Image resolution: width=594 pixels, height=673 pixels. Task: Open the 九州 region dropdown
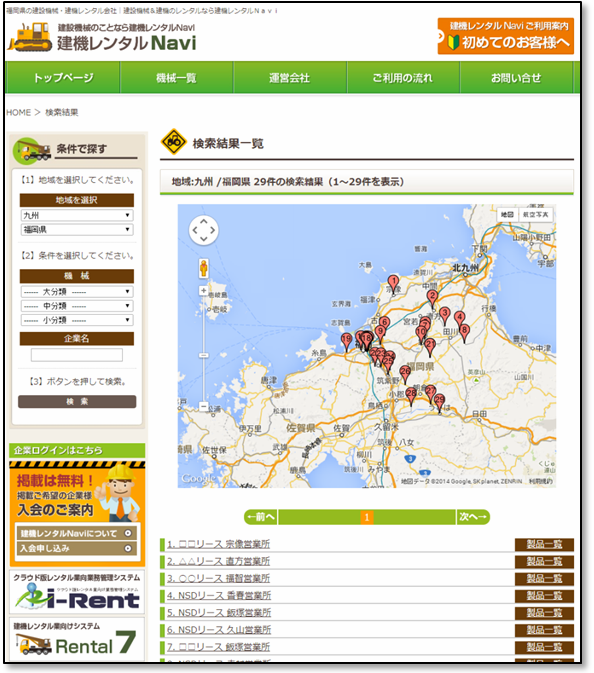77,215
